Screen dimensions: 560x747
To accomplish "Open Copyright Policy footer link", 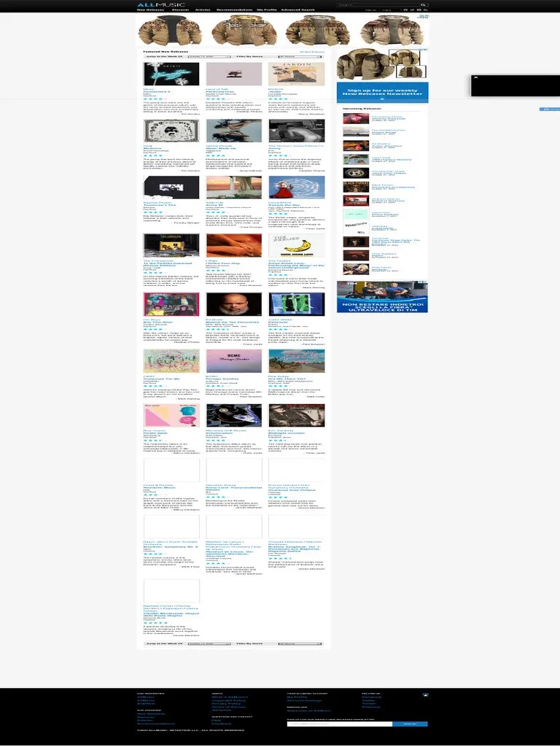I will point(228,700).
